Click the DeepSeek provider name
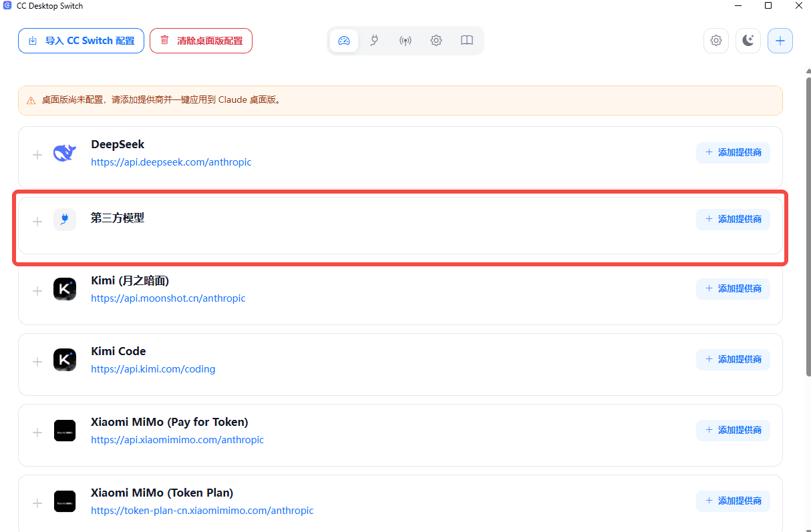Image resolution: width=811 pixels, height=532 pixels. (118, 144)
